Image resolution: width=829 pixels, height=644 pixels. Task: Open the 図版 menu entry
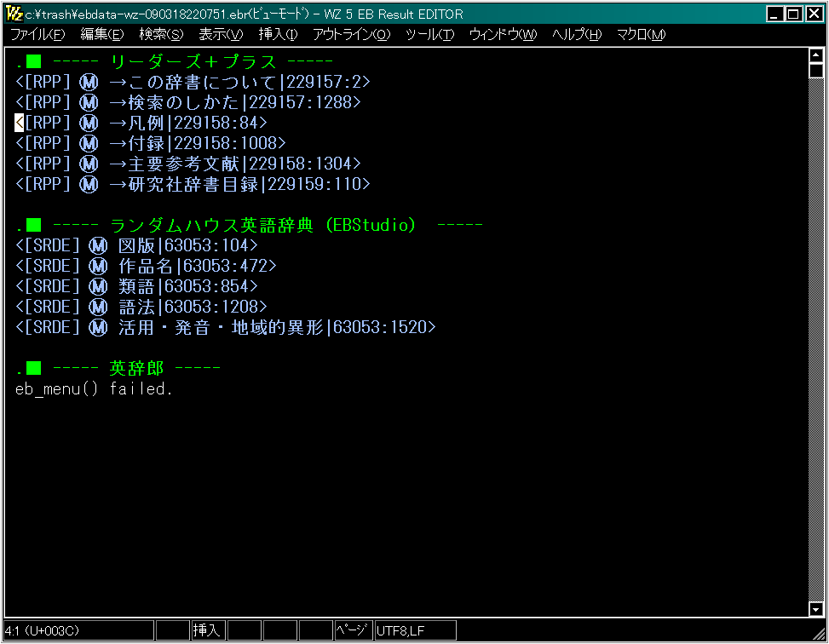136,246
